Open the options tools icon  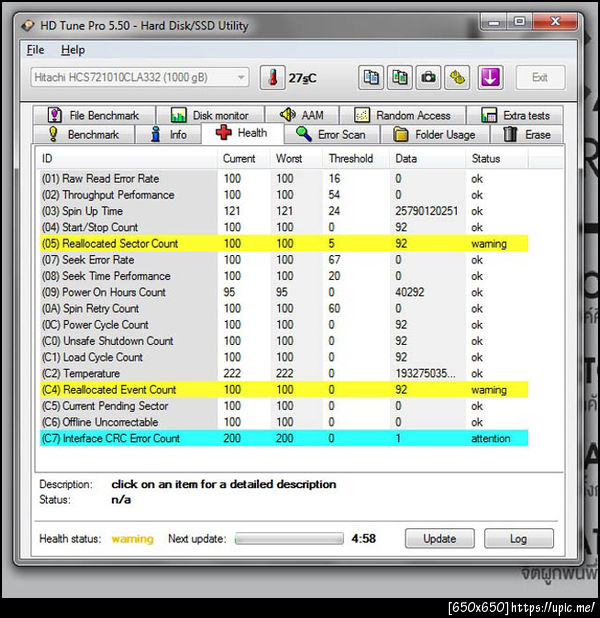457,78
